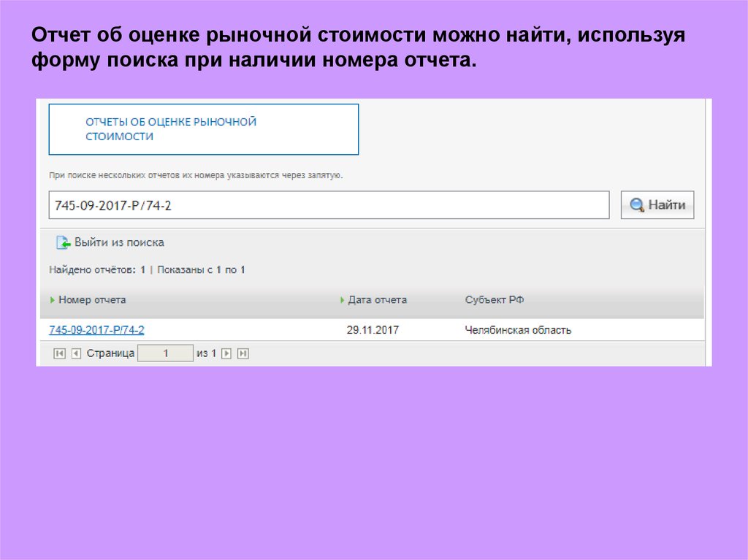The width and height of the screenshot is (748, 560).
Task: Select the Челябинская область cell
Action: tap(518, 330)
